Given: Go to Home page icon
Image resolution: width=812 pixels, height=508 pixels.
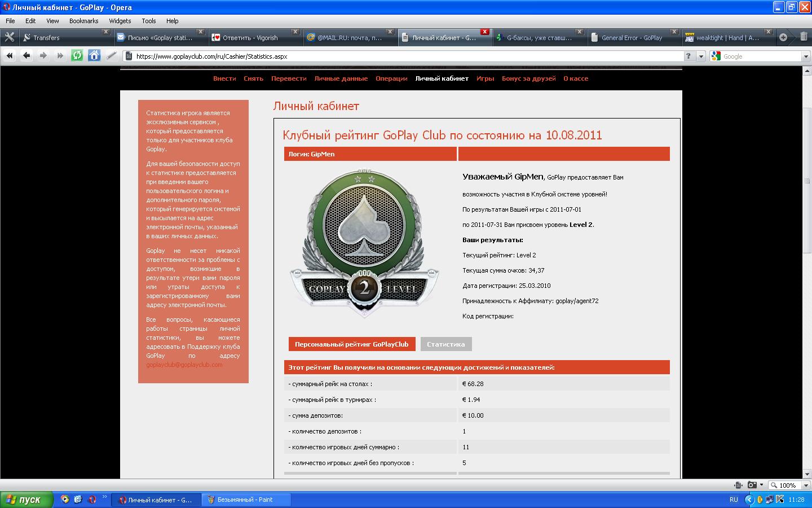Looking at the screenshot, I should (94, 55).
